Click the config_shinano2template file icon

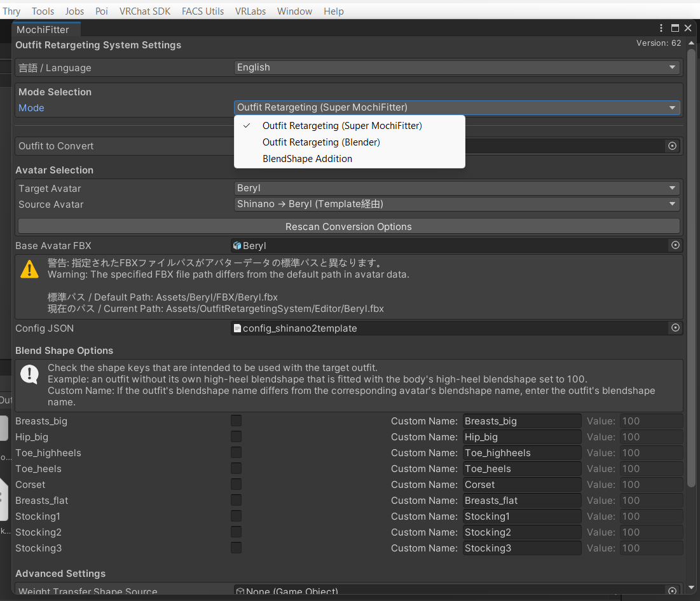tap(237, 328)
